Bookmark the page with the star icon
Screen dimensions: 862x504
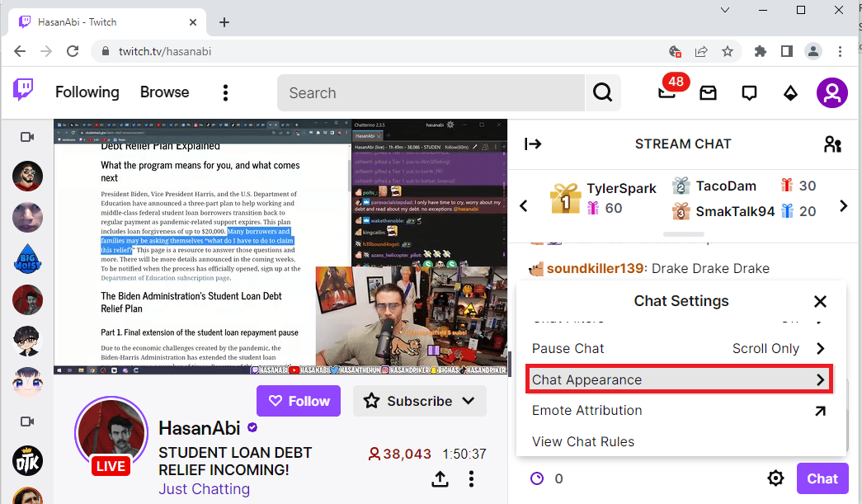(x=728, y=51)
